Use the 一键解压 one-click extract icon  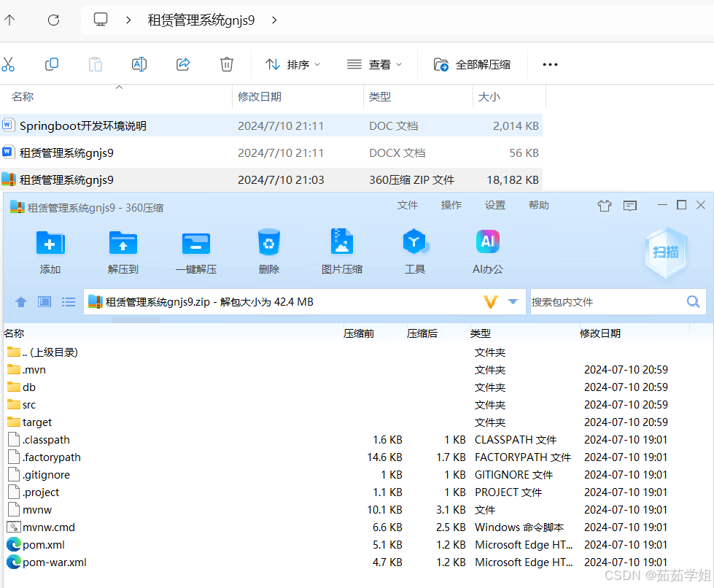(x=195, y=248)
